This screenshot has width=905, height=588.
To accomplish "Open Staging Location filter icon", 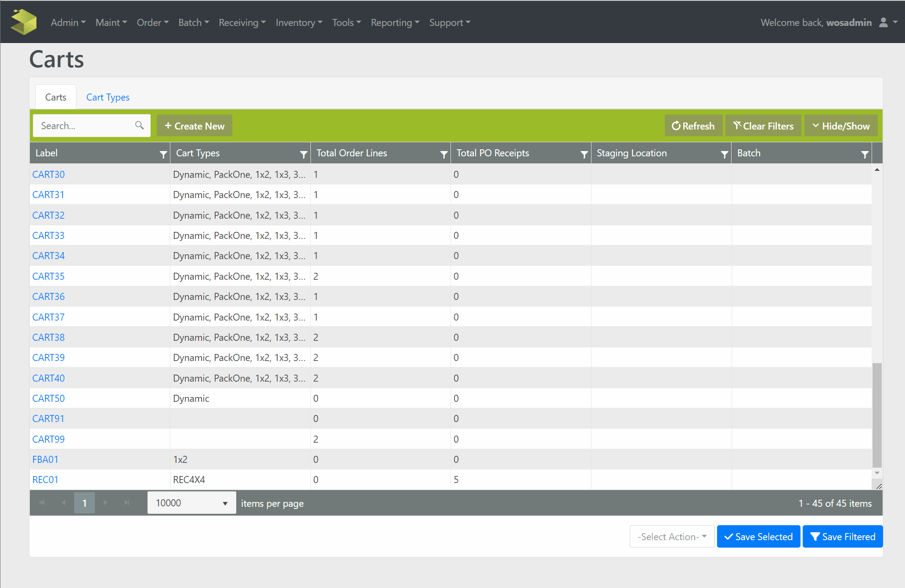I will click(724, 154).
